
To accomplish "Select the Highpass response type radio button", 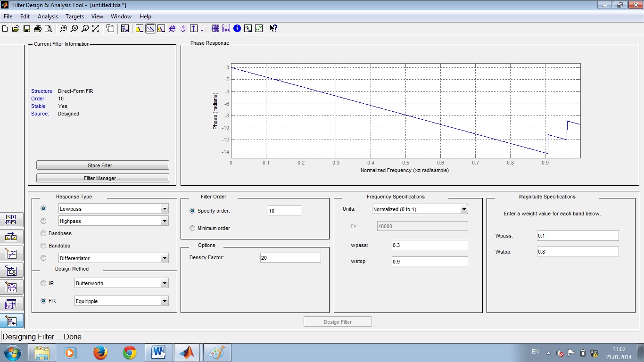I will pos(43,221).
